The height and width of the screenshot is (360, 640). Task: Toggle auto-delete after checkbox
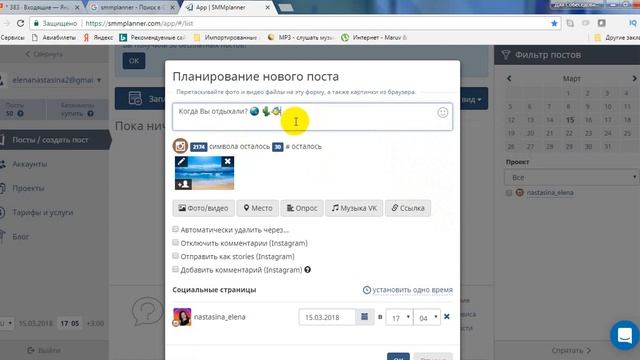click(x=176, y=229)
